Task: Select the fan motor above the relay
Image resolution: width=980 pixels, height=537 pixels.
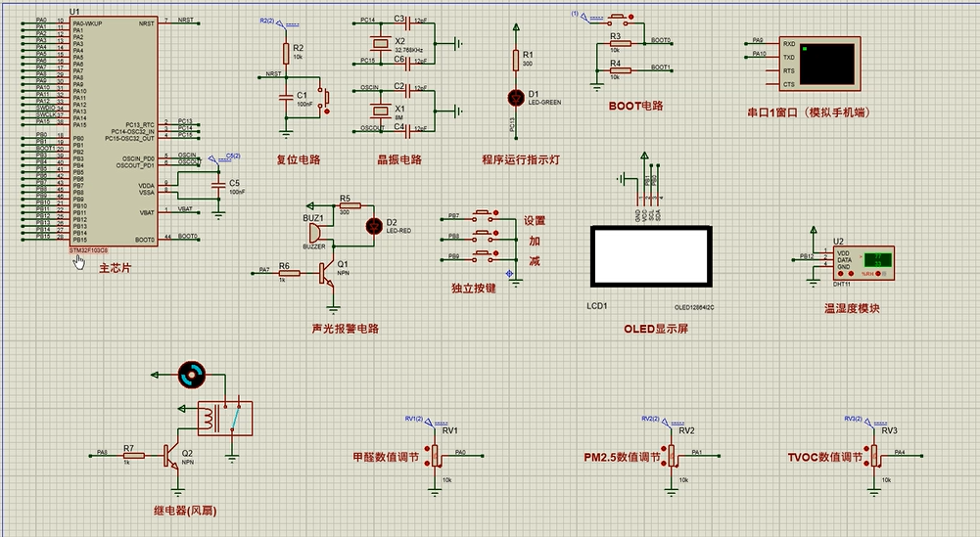Action: (192, 375)
